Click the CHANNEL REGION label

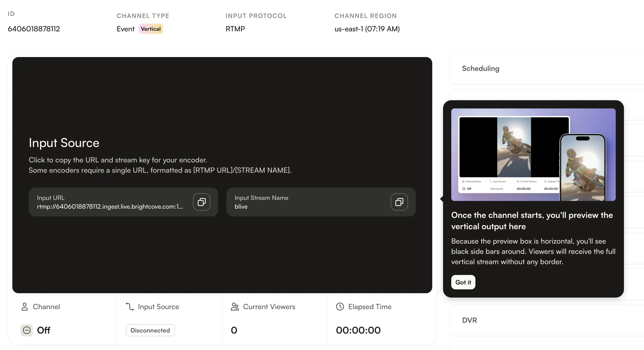pyautogui.click(x=366, y=16)
